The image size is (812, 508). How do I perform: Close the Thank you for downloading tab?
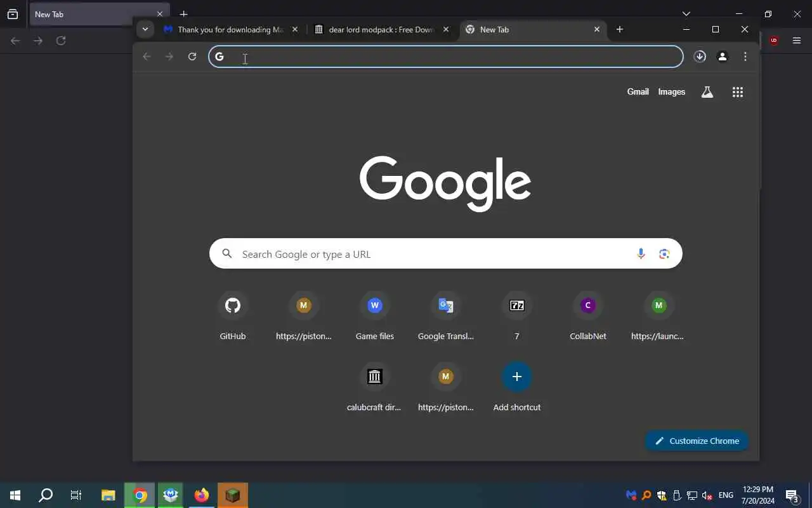coord(295,29)
